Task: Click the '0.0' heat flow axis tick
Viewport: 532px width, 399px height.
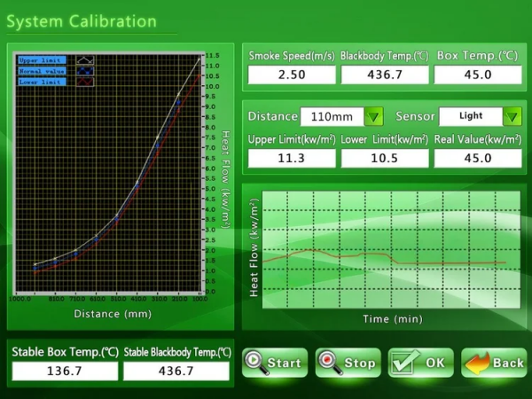Action: [x=211, y=292]
